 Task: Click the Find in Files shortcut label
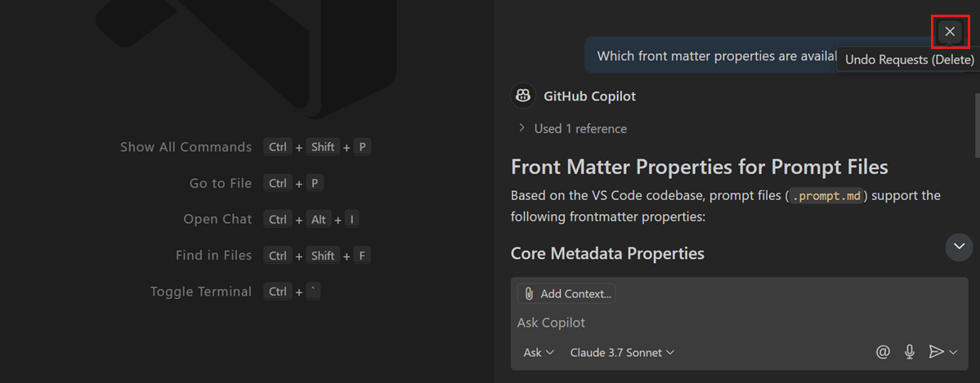click(213, 256)
